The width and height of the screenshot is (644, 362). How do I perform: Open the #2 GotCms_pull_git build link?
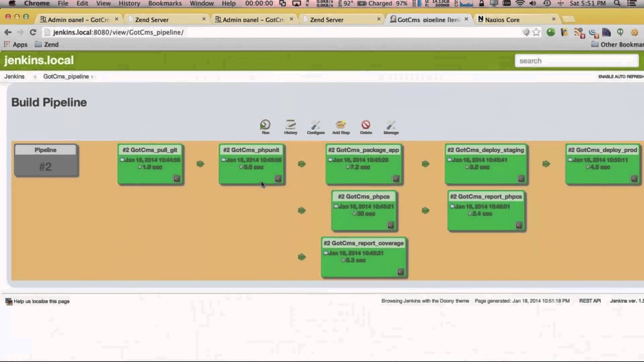pyautogui.click(x=150, y=150)
